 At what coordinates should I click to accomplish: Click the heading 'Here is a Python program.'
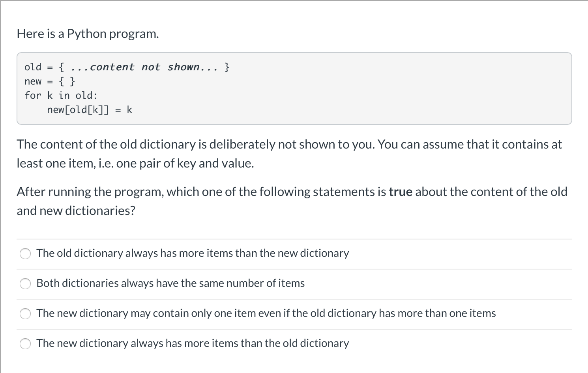coord(87,34)
